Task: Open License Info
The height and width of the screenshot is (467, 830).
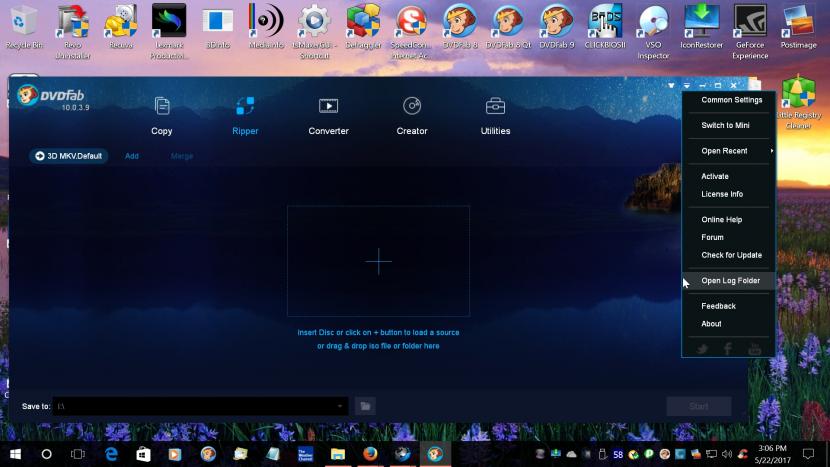Action: point(722,194)
